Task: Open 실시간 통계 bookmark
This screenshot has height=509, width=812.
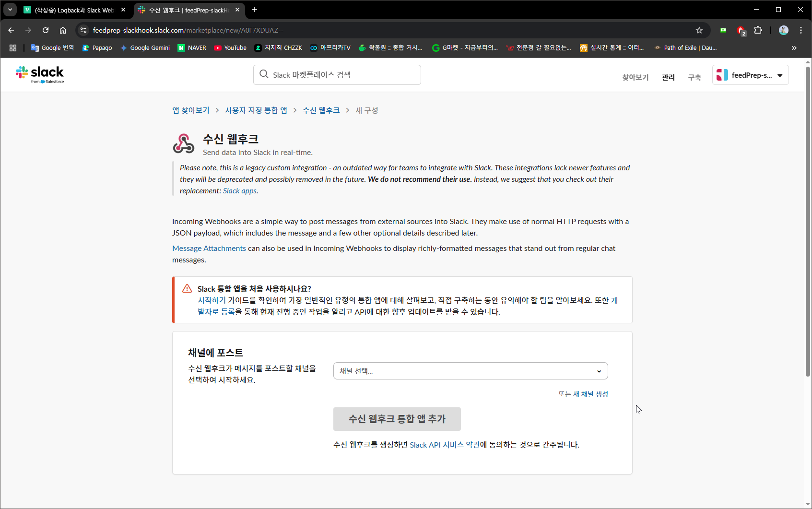Action: pos(612,48)
